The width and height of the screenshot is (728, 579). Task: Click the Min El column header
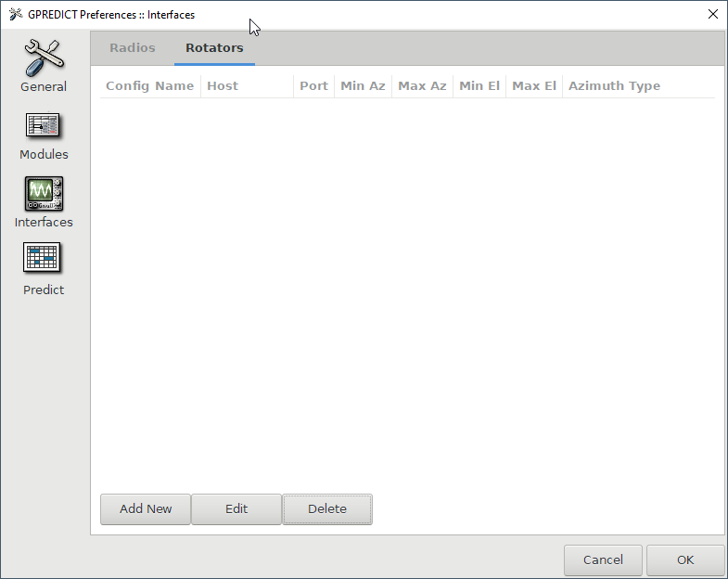click(x=479, y=86)
